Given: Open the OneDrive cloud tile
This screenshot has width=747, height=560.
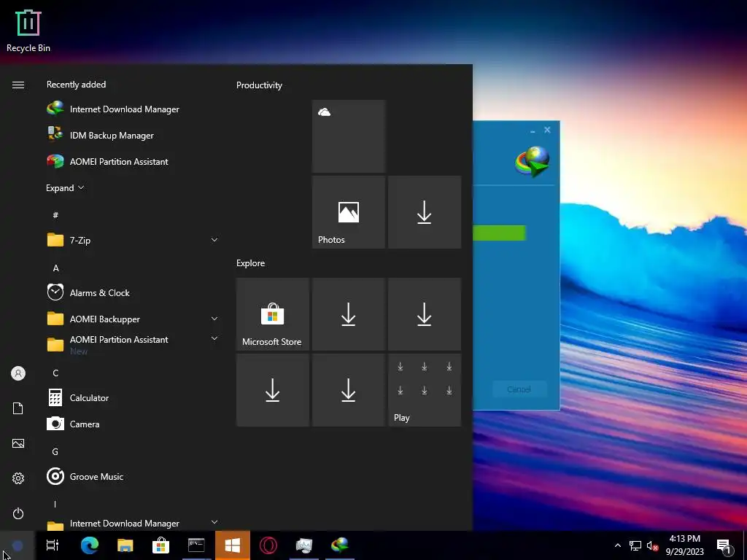Looking at the screenshot, I should coord(349,136).
